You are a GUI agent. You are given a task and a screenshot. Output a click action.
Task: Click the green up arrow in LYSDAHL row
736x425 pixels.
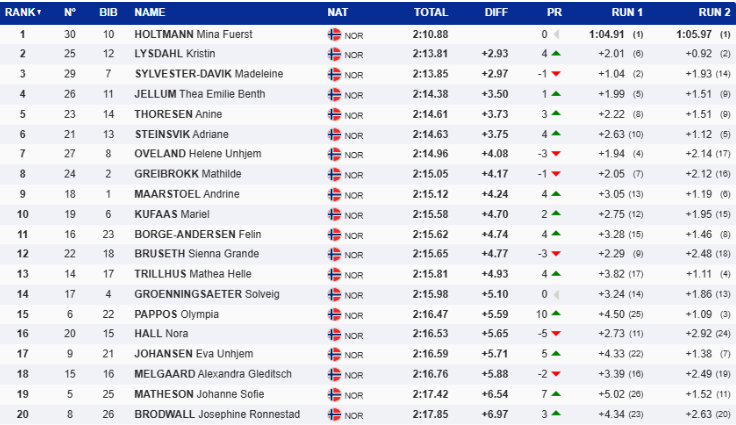pyautogui.click(x=556, y=54)
